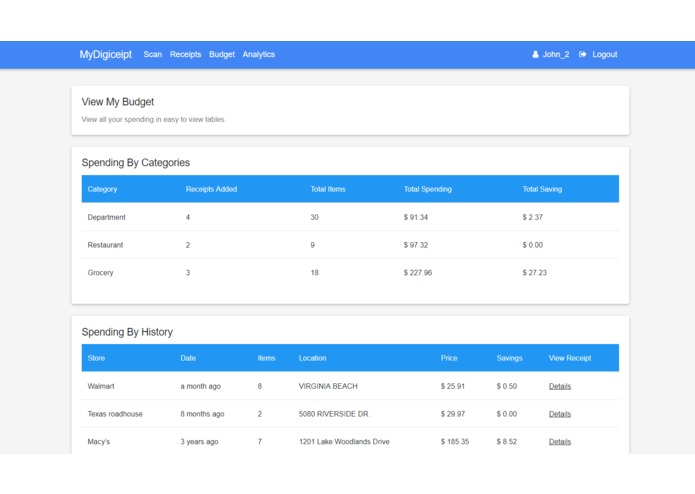695x494 pixels.
Task: Select the Walmart store cell
Action: [x=101, y=386]
